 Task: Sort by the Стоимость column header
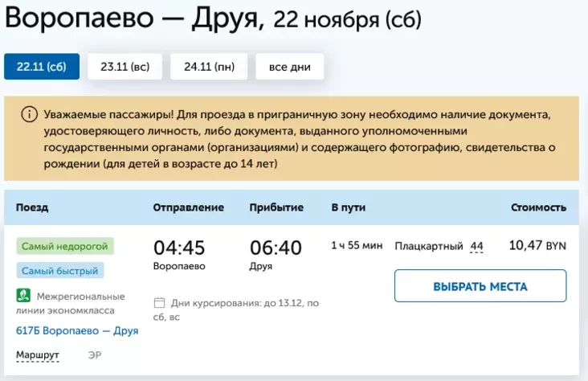pos(538,207)
